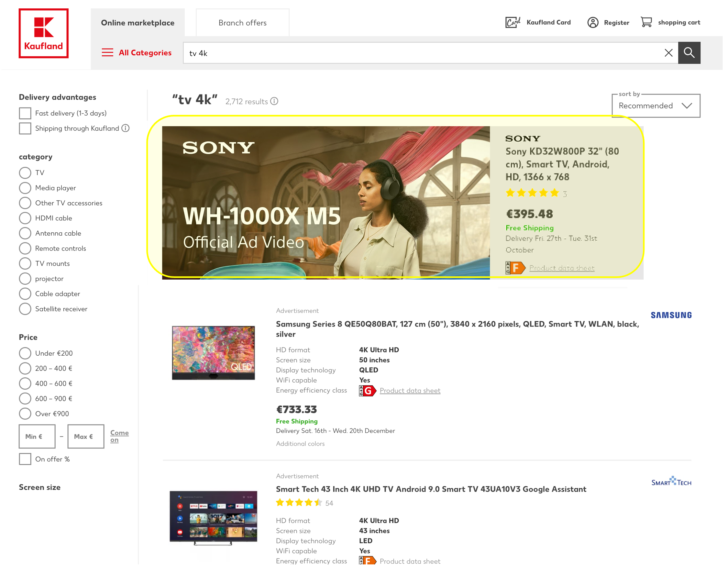Image resolution: width=728 pixels, height=565 pixels.
Task: Select the HDMI cable category
Action: pos(25,218)
